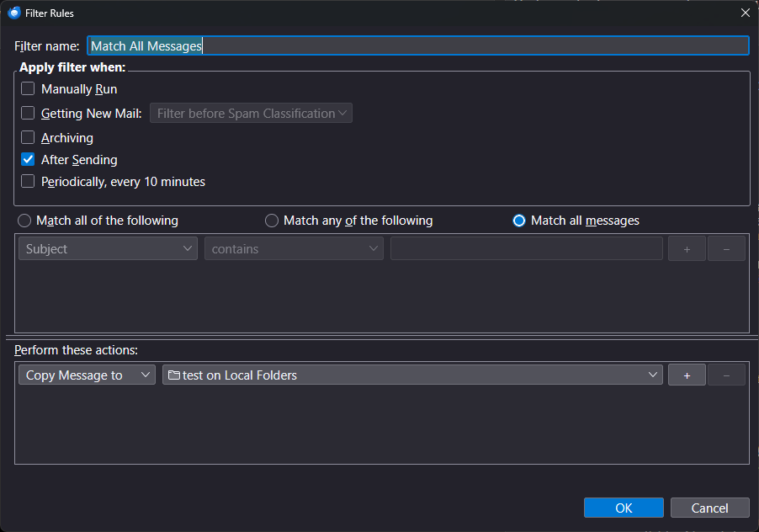Open Filter before Spam Classification dropdown
Image resolution: width=759 pixels, height=532 pixels.
(251, 114)
